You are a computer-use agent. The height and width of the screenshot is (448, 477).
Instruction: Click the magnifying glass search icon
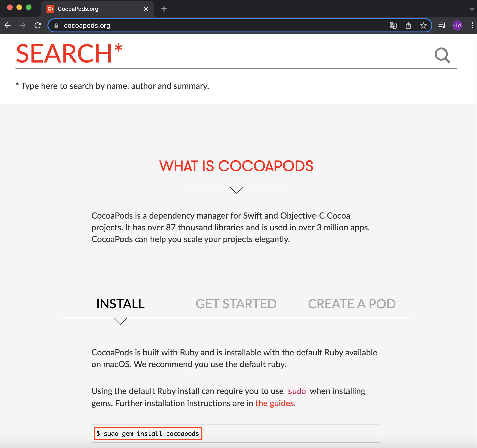(442, 55)
